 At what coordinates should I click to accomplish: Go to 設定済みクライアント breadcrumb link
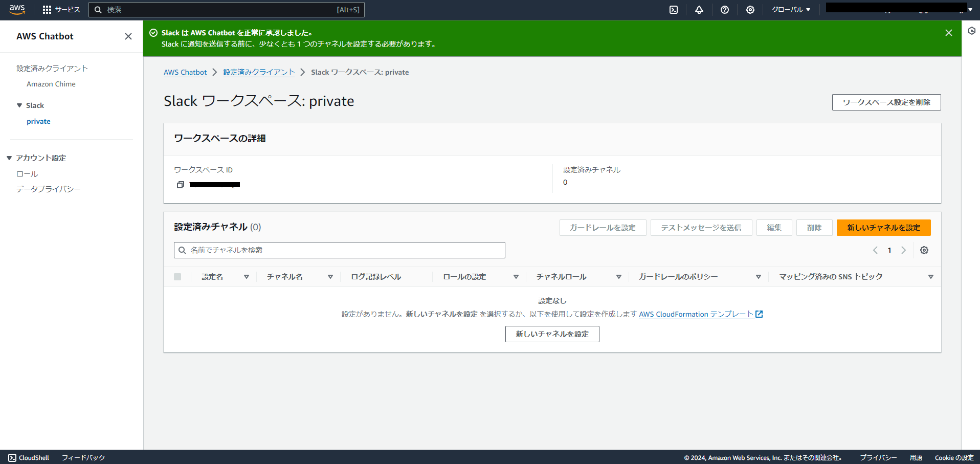point(259,72)
